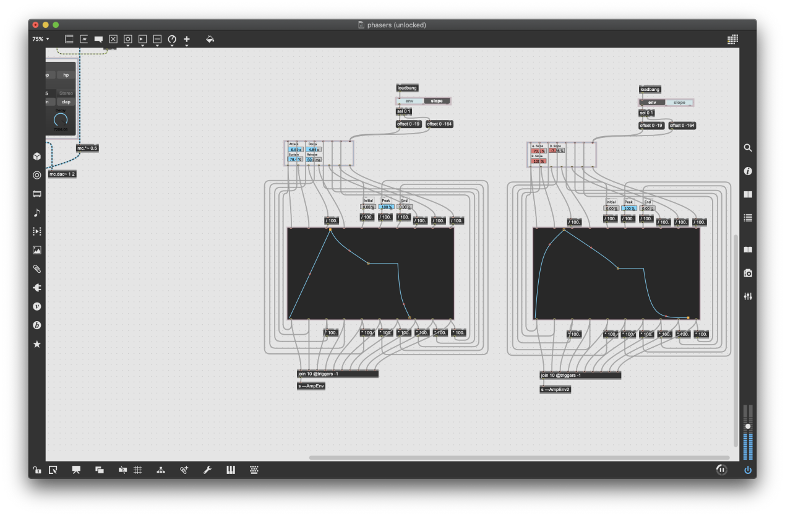Click the Audio note icon in left sidebar
The height and width of the screenshot is (516, 785).
37,212
